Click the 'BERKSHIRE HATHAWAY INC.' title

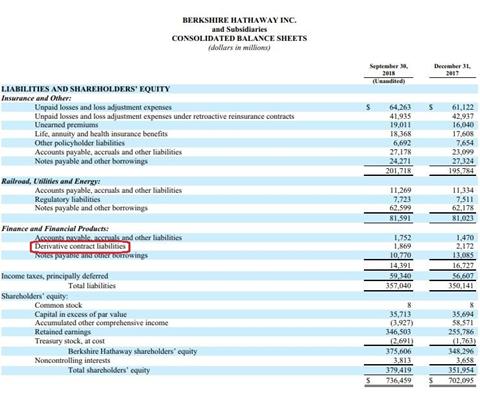239,20
